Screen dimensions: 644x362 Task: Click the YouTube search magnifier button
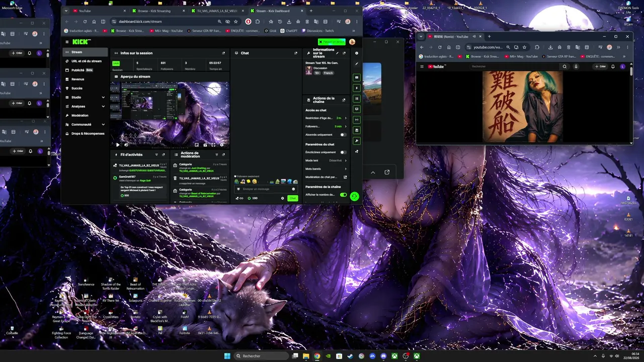click(x=565, y=66)
